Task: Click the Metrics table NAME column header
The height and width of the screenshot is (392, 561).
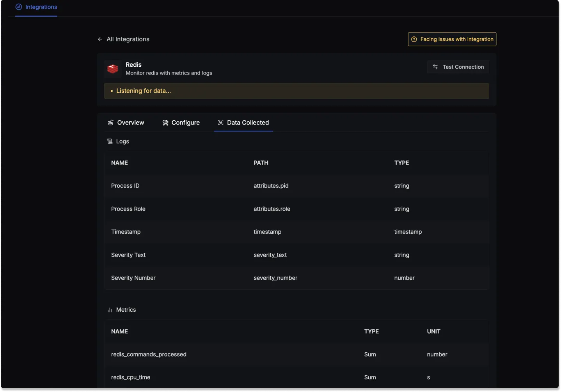Action: tap(119, 332)
